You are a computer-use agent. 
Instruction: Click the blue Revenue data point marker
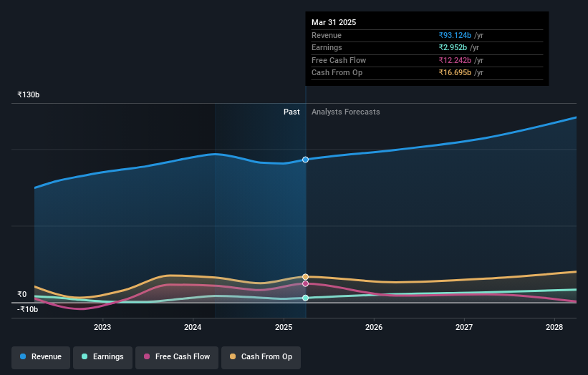(x=305, y=160)
